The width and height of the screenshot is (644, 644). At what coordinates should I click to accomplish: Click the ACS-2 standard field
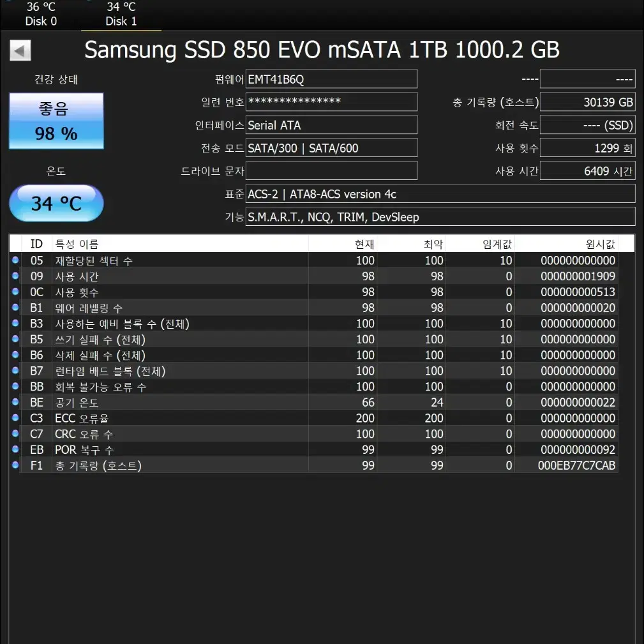tap(440, 194)
